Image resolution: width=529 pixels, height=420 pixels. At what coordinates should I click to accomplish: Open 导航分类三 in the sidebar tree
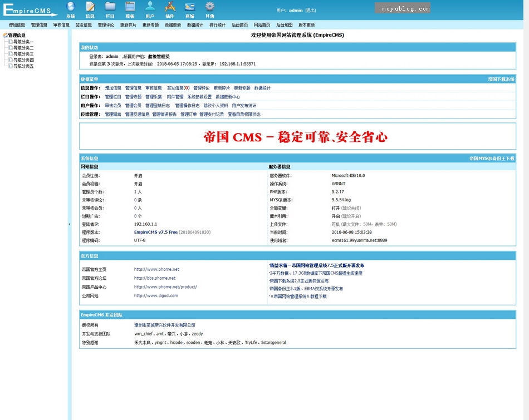23,54
